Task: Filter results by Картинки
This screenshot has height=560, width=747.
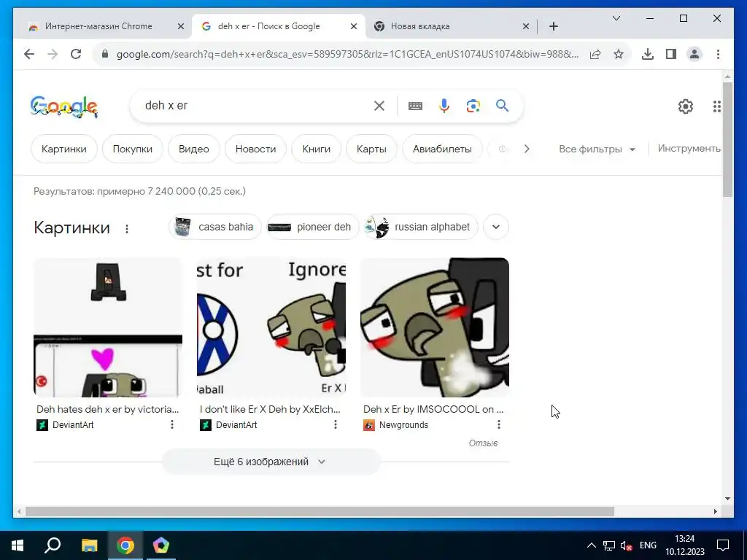Action: [64, 149]
